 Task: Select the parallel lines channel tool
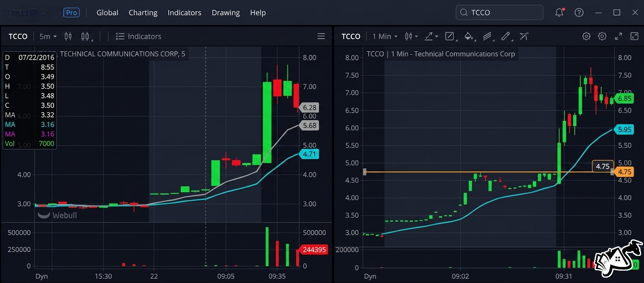point(488,37)
